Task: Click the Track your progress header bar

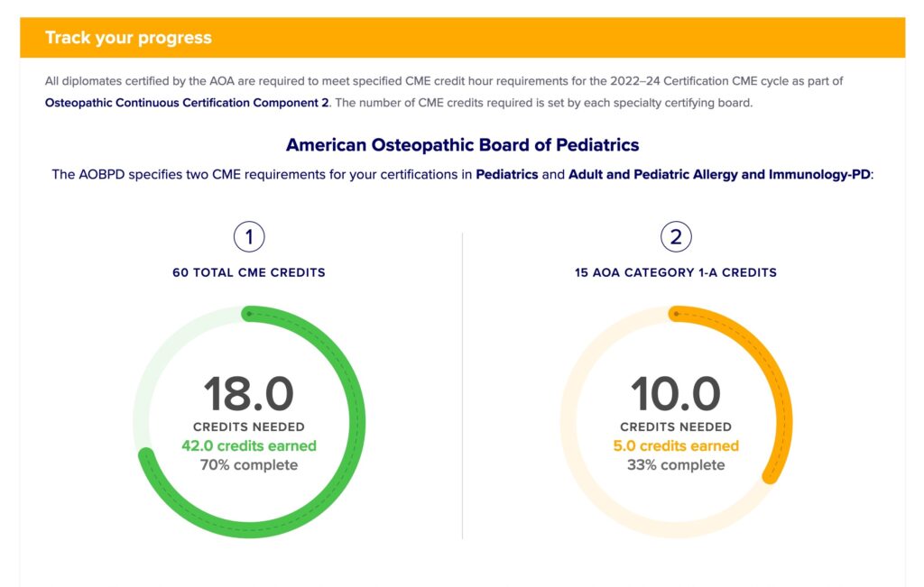Action: click(x=462, y=38)
